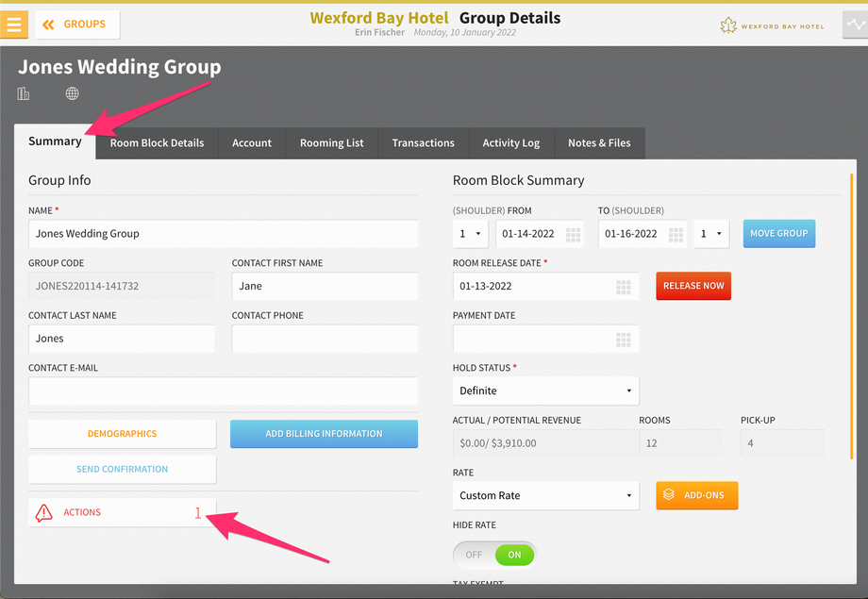Edit Contact Last Name field
This screenshot has width=868, height=599.
(x=121, y=339)
